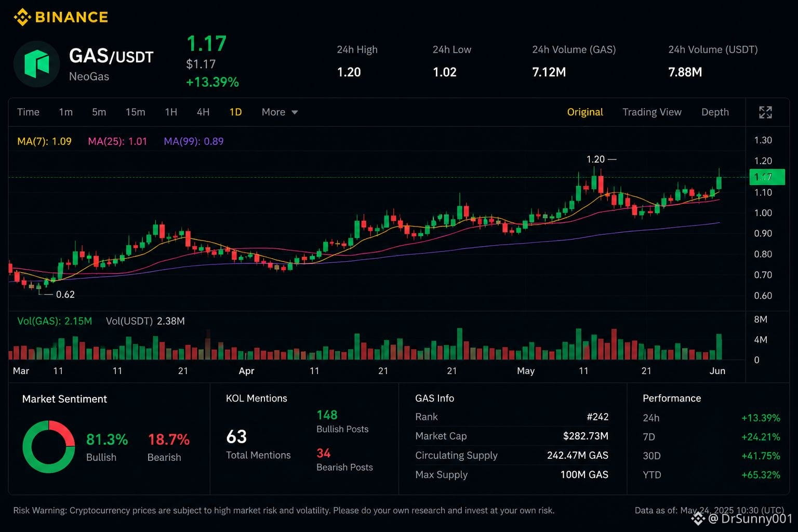Click the Max Supply 100M GAS value
Screen dimensions: 798x532
584,474
